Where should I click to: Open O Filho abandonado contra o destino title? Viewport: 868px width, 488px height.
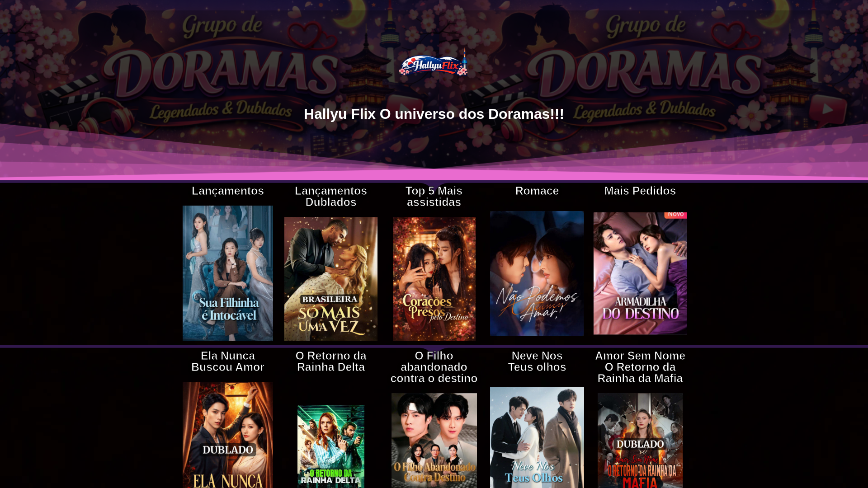click(434, 367)
